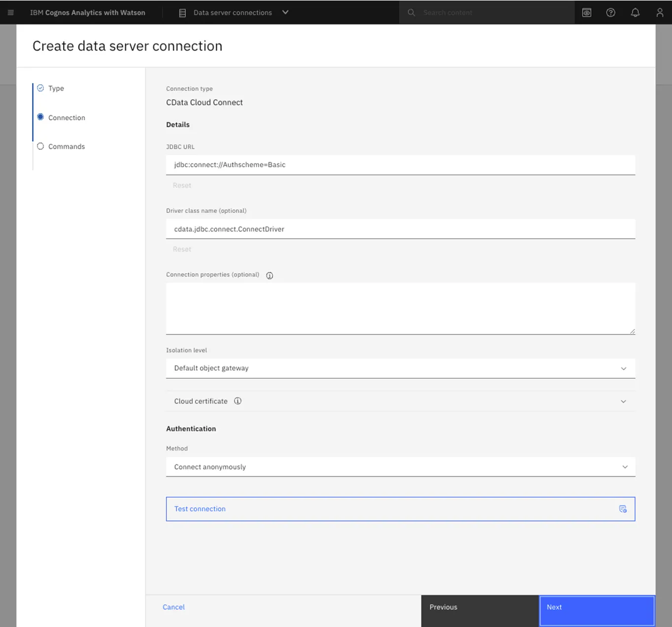Show info tooltip for Cloud certificate
Viewport: 672px width, 627px height.
coord(238,401)
